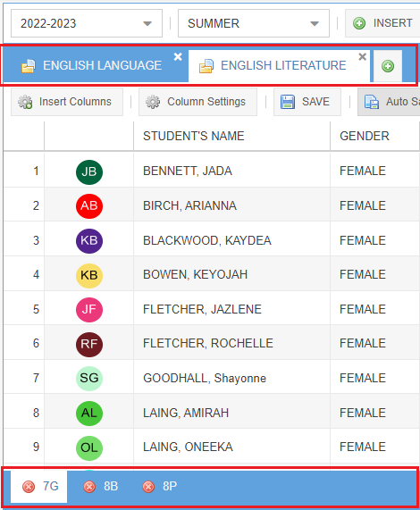Select the name GOODHALL, Shayonne
The image size is (420, 510).
pos(205,379)
